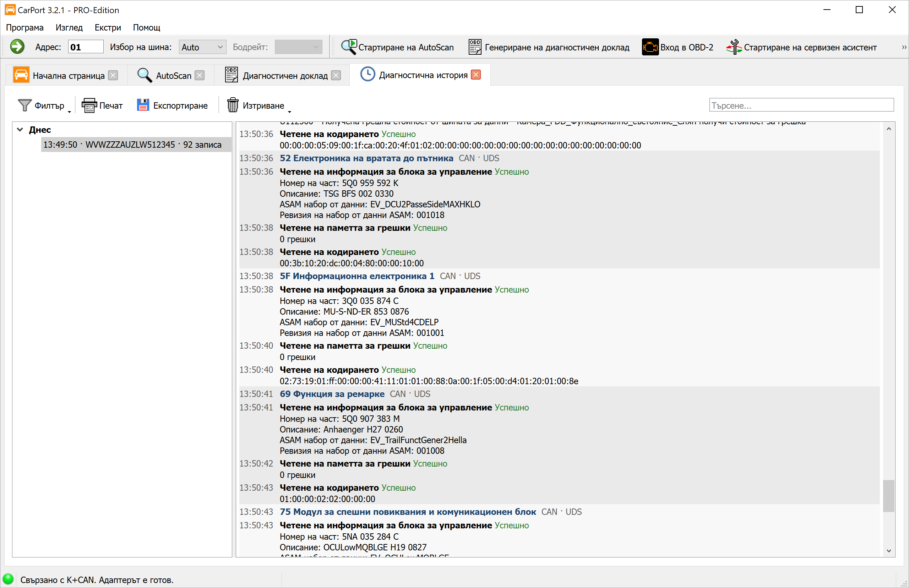
Task: Click the green connection status indicator
Action: [8, 579]
